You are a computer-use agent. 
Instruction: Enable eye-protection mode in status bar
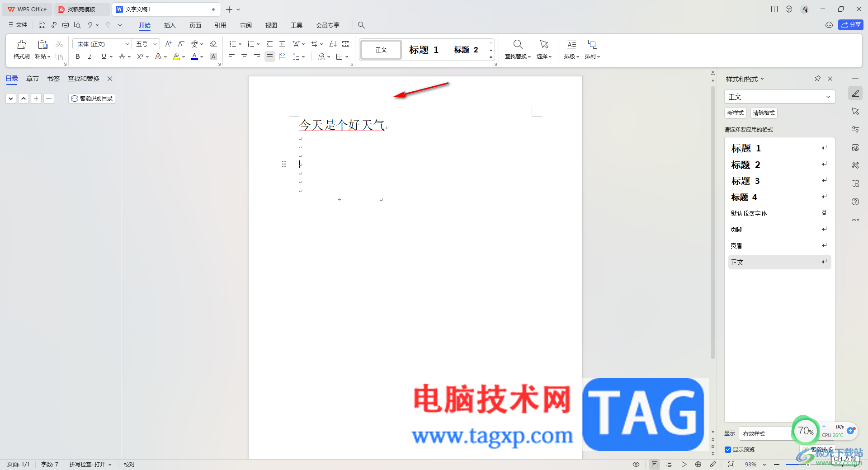tap(636, 464)
